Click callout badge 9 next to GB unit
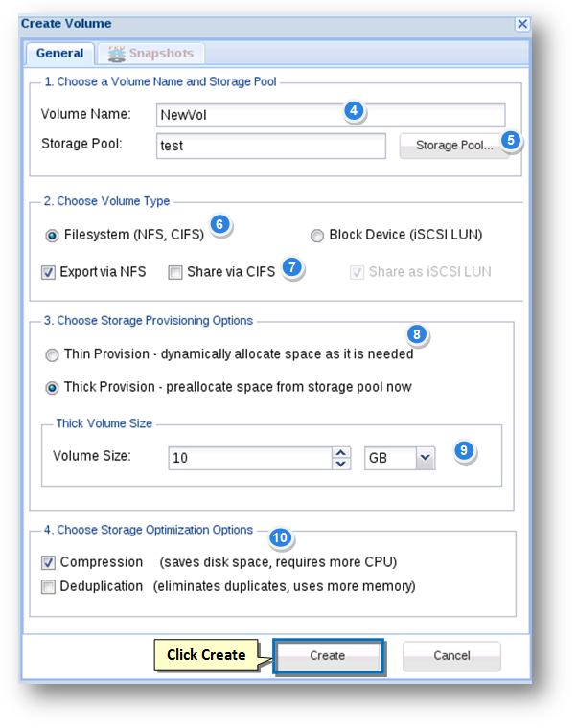The width and height of the screenshot is (577, 728). [x=464, y=450]
